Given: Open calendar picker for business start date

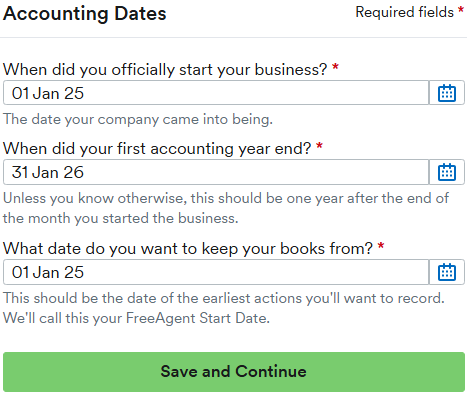Looking at the screenshot, I should pos(447,93).
